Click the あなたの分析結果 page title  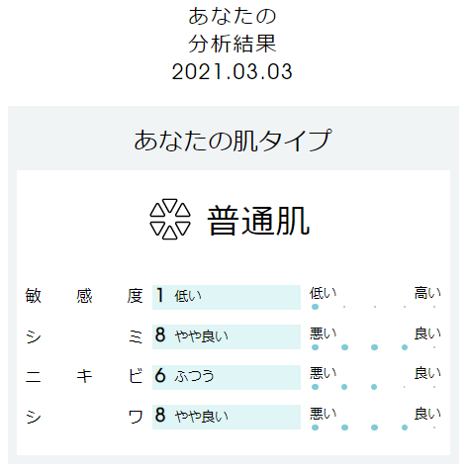pyautogui.click(x=233, y=30)
